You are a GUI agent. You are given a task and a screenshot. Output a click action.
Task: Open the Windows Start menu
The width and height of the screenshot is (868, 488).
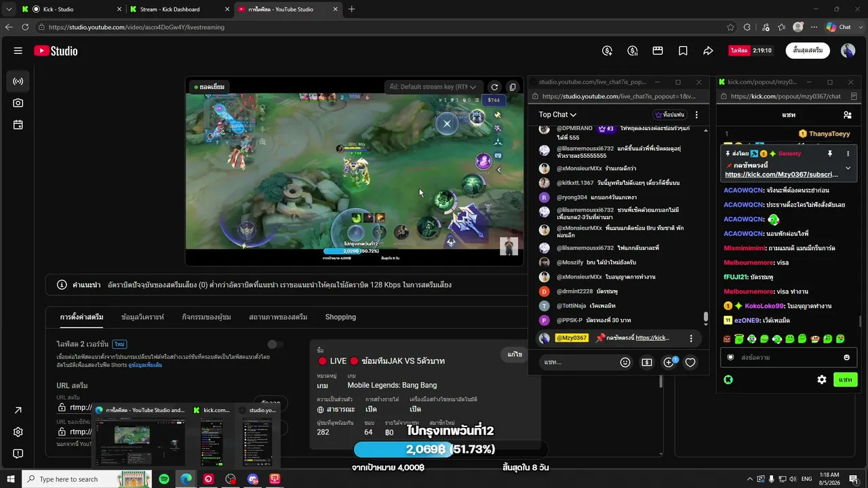point(10,479)
